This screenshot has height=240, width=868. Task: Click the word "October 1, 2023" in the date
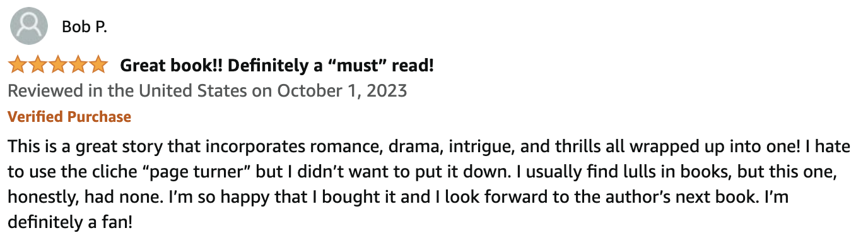[x=343, y=91]
